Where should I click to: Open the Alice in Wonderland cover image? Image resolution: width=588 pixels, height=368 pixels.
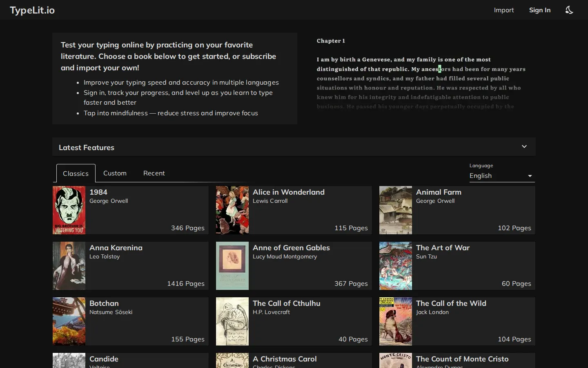click(232, 210)
